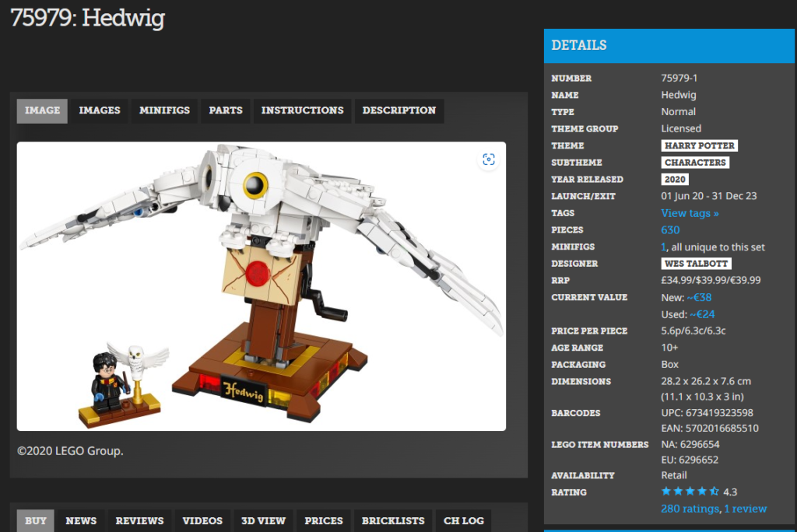Click the star rating icons
The width and height of the screenshot is (797, 532).
tap(690, 492)
